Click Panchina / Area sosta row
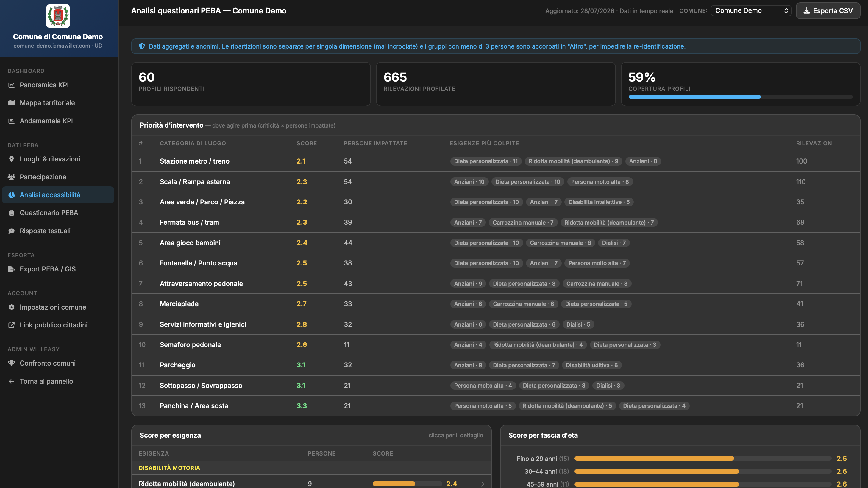Viewport: 868px width, 488px height. (x=496, y=406)
